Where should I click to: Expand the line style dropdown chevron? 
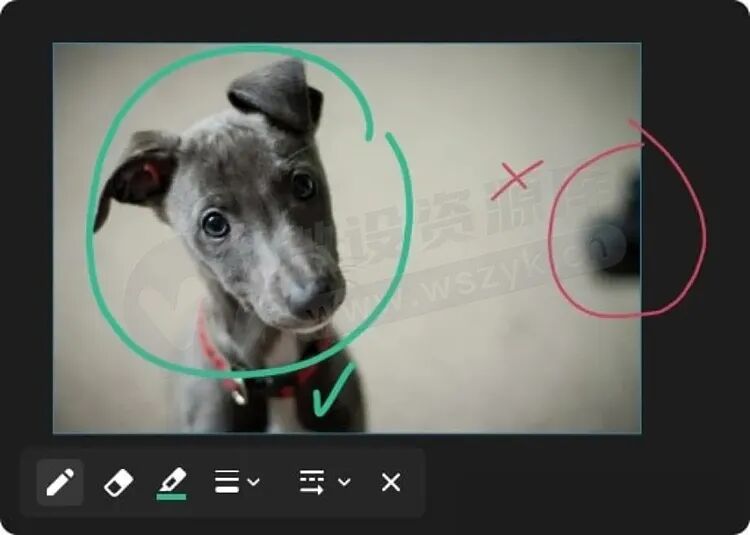click(x=344, y=482)
